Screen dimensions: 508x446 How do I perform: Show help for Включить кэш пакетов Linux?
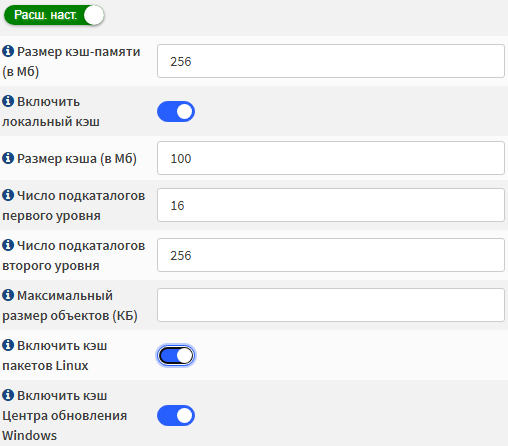[x=8, y=345]
